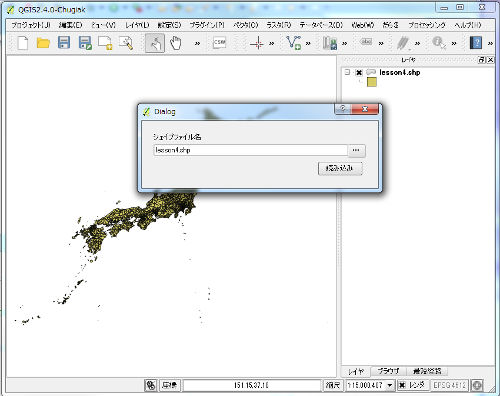Select the Touch zoom and pan tool
Image resolution: width=500 pixels, height=396 pixels.
(155, 43)
